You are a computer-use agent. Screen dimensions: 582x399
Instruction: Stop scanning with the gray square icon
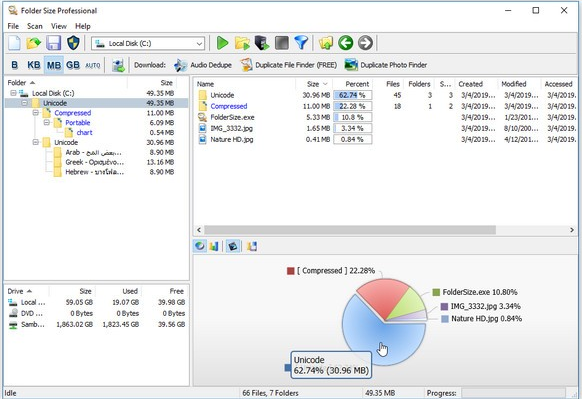pos(282,43)
